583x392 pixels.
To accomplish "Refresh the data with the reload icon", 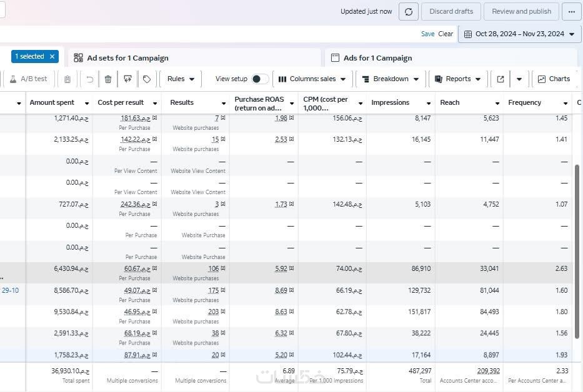I will point(408,11).
